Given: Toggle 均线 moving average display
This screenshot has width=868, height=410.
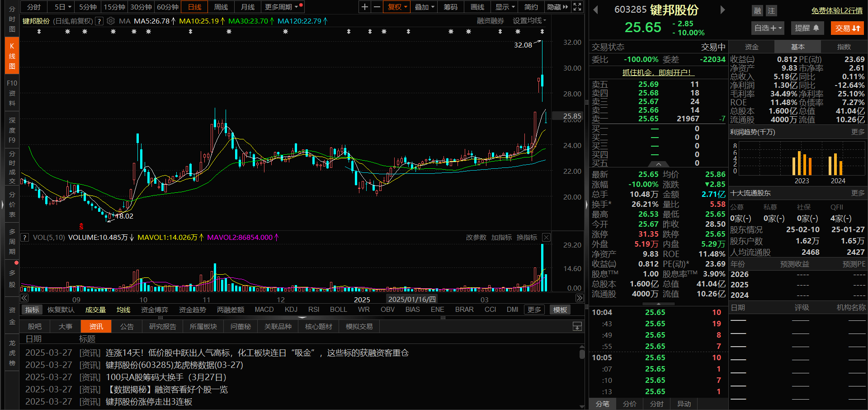Looking at the screenshot, I should pyautogui.click(x=123, y=310).
